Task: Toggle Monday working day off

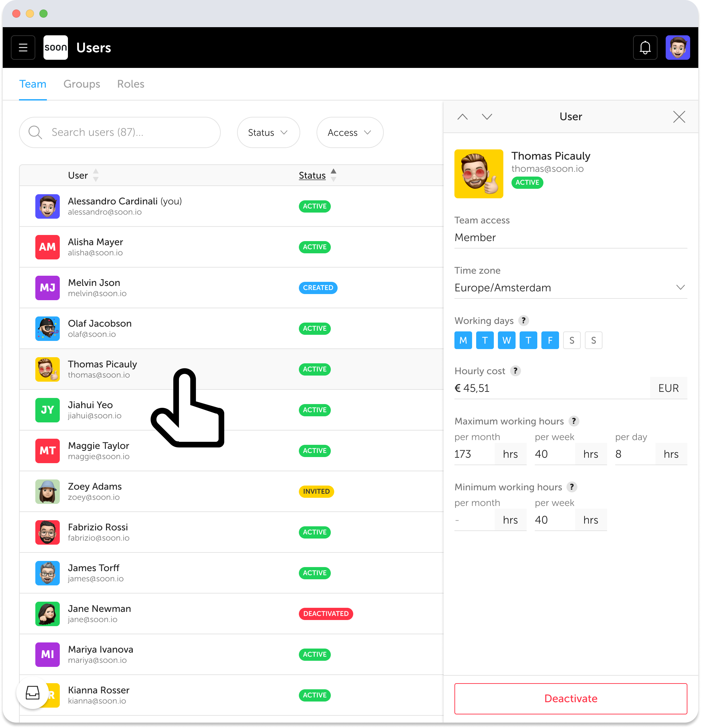Action: coord(463,340)
